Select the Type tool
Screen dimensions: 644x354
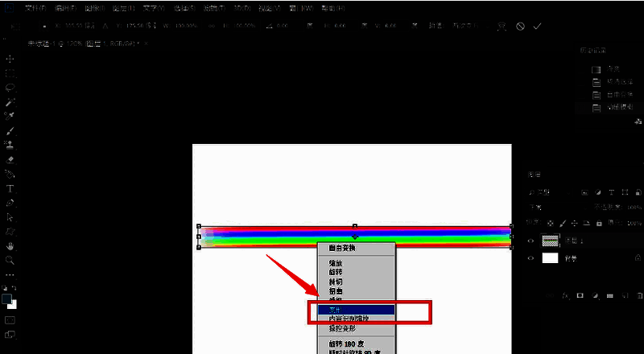coord(10,188)
